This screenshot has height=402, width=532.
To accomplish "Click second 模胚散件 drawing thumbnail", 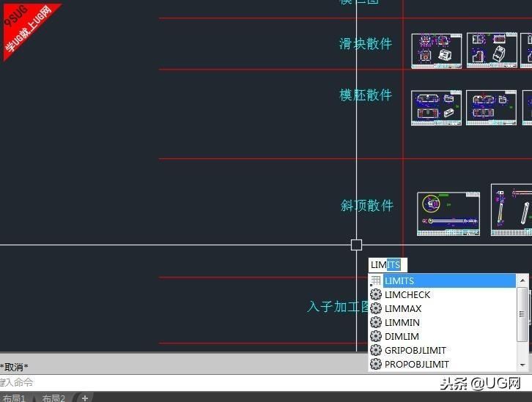I will tap(491, 108).
